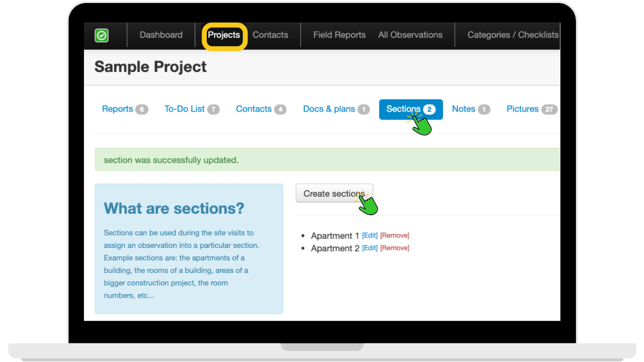Edit the Apartment 2 section
This screenshot has height=362, width=644.
pyautogui.click(x=370, y=248)
